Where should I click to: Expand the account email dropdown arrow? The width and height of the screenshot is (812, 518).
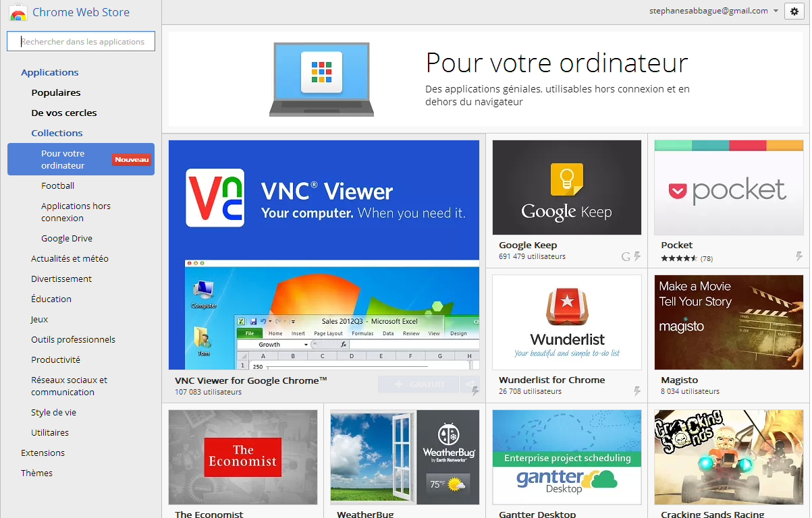tap(776, 11)
